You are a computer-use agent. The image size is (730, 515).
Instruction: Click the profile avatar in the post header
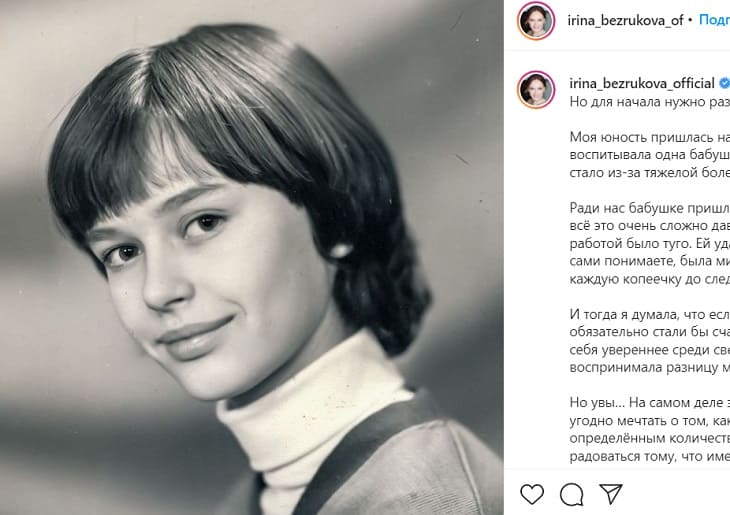pos(536,20)
